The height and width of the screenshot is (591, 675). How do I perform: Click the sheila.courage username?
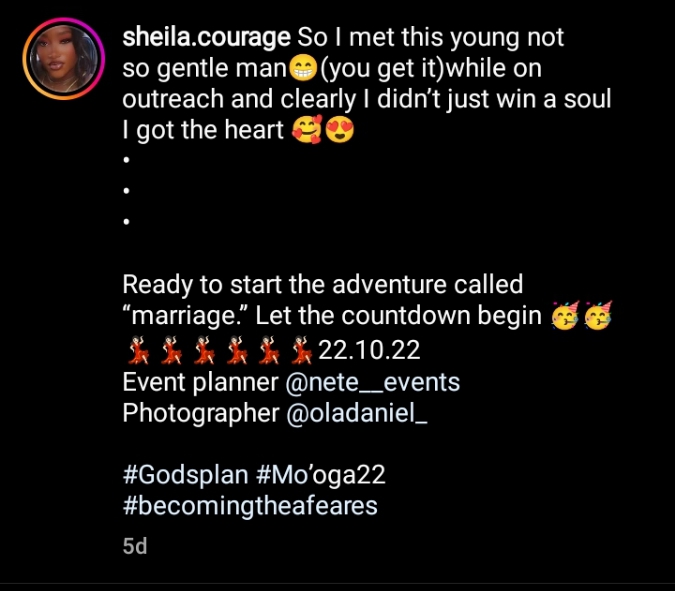(x=206, y=38)
